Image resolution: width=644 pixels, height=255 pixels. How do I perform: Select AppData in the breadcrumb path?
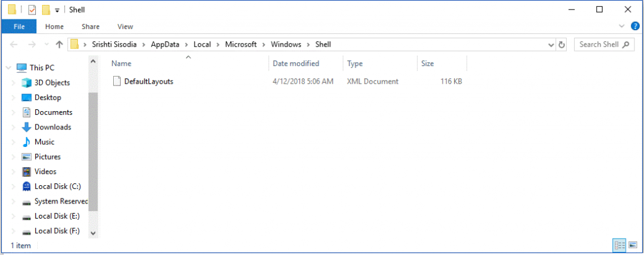coord(164,45)
